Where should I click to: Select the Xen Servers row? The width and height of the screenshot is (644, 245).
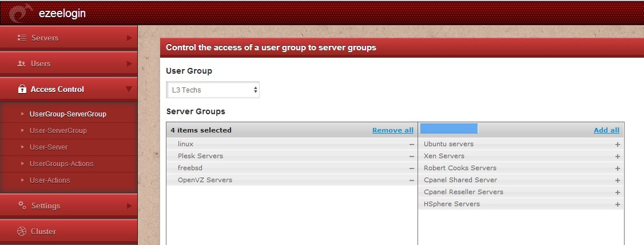click(x=521, y=156)
